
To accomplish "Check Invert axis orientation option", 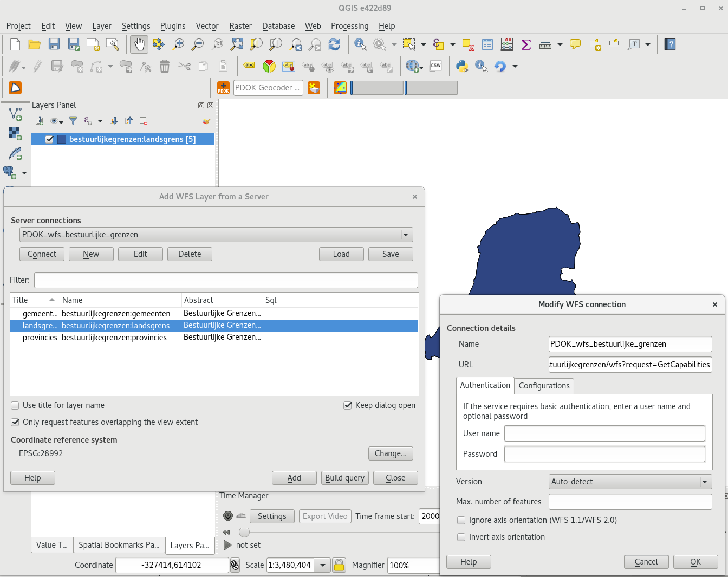I will [x=461, y=537].
